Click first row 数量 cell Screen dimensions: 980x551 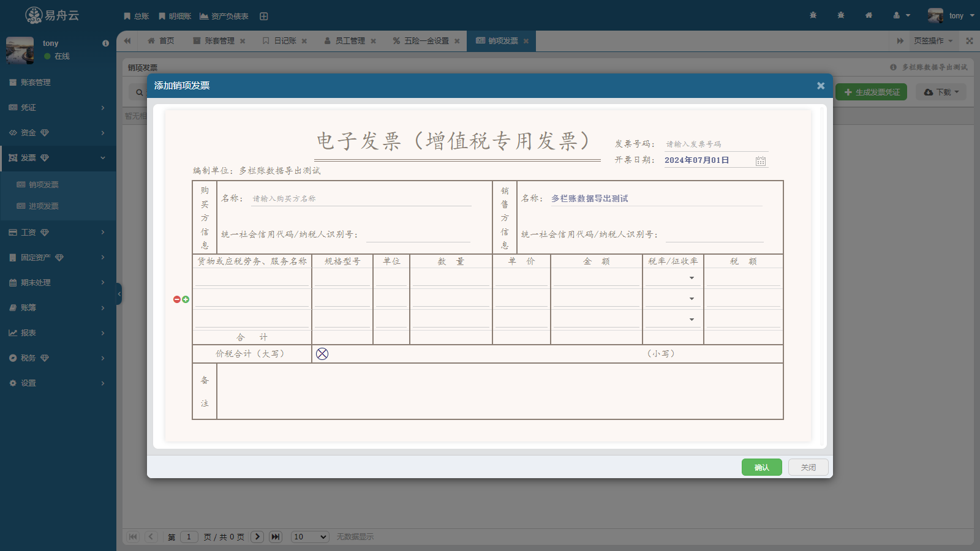pyautogui.click(x=451, y=278)
